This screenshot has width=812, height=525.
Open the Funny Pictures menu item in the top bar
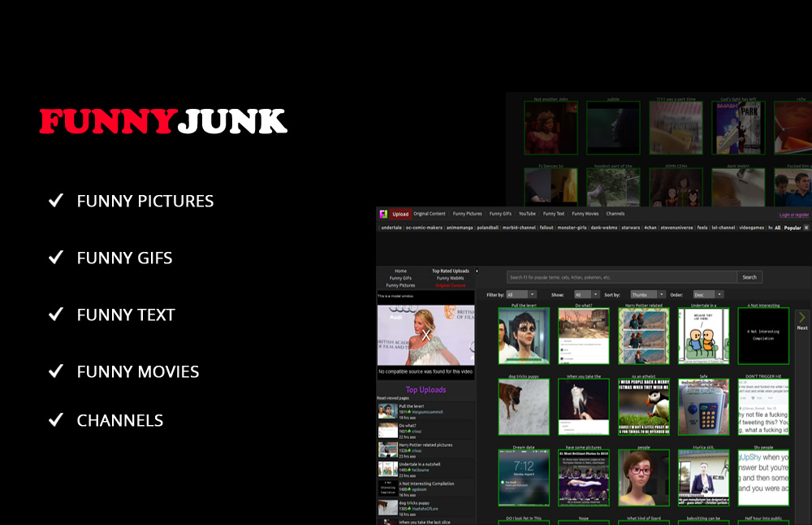point(467,214)
